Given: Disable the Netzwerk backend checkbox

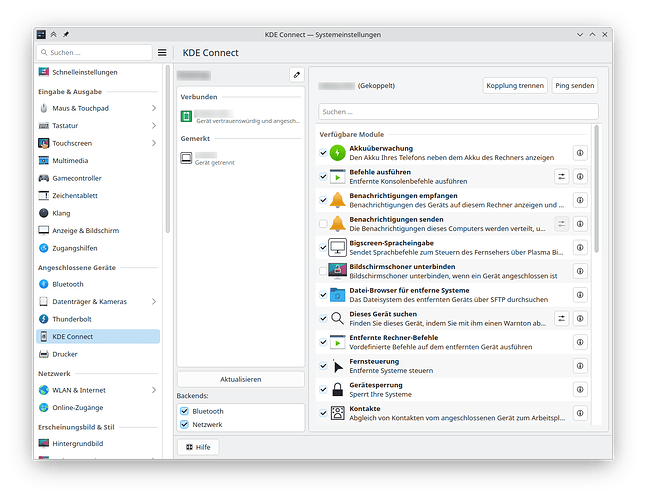Looking at the screenshot, I should 184,424.
